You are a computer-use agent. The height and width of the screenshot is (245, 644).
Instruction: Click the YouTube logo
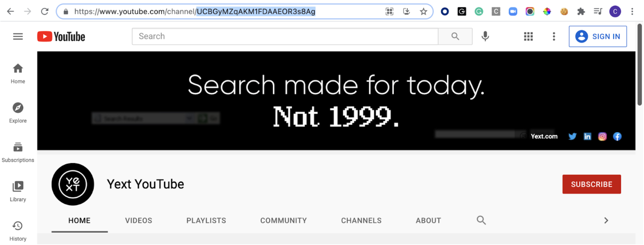pyautogui.click(x=61, y=37)
